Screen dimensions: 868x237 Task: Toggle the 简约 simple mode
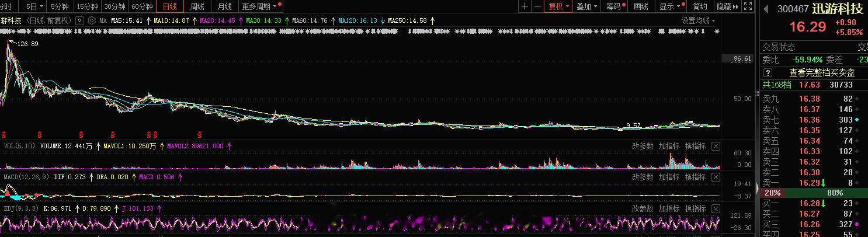click(700, 6)
